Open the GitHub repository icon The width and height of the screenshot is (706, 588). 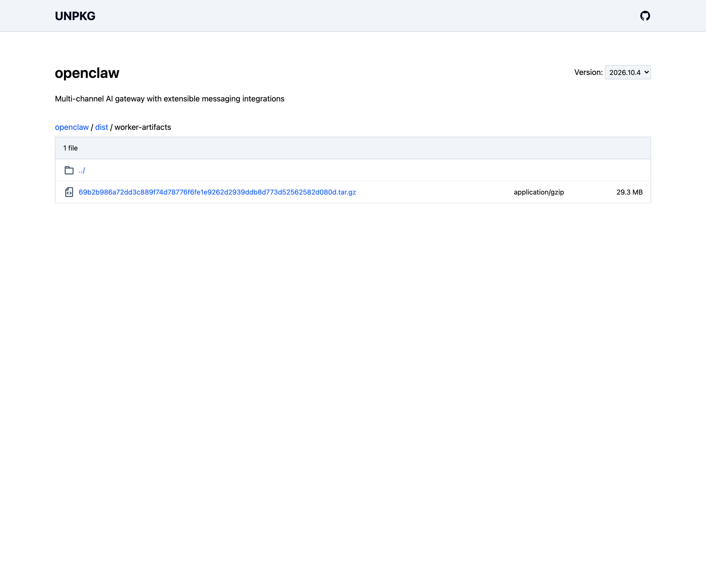tap(645, 16)
